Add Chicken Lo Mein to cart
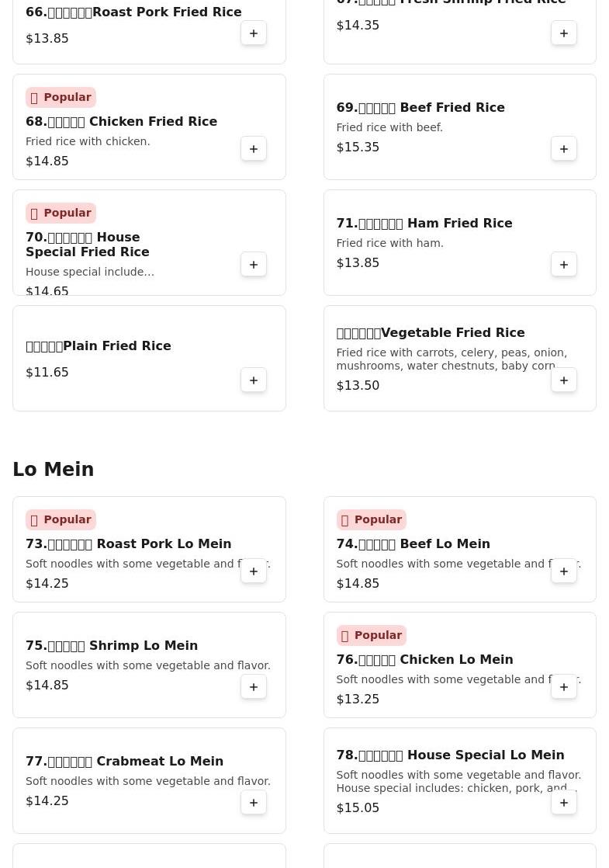Viewport: 609px width, 868px height. pyautogui.click(x=564, y=687)
